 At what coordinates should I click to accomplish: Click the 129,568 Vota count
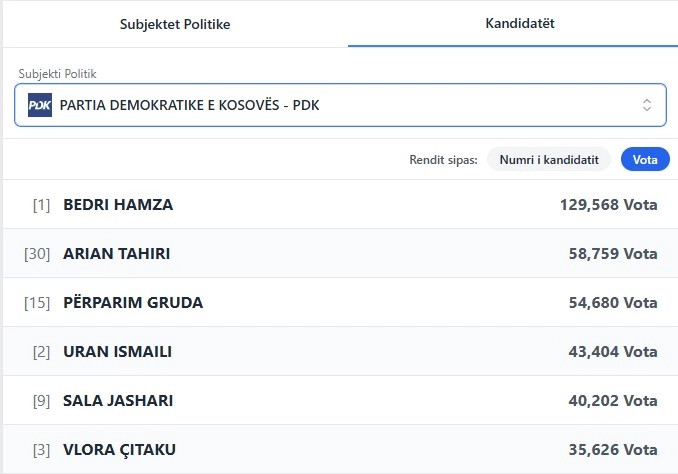click(608, 205)
